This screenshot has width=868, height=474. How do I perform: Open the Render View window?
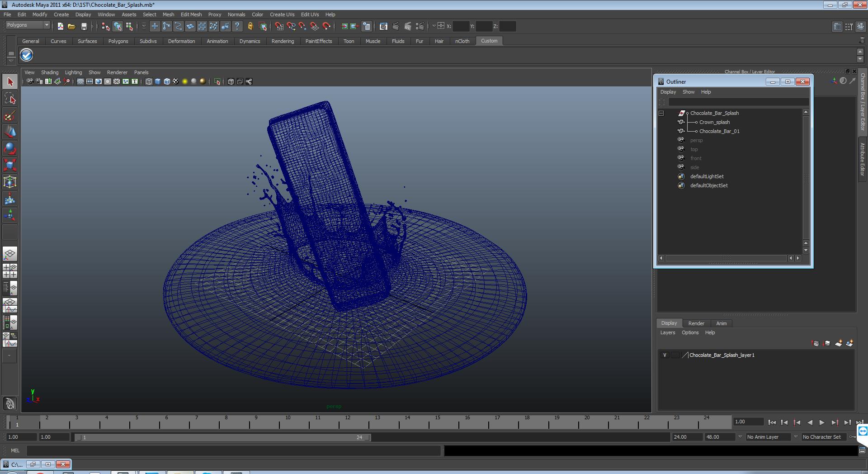click(383, 26)
